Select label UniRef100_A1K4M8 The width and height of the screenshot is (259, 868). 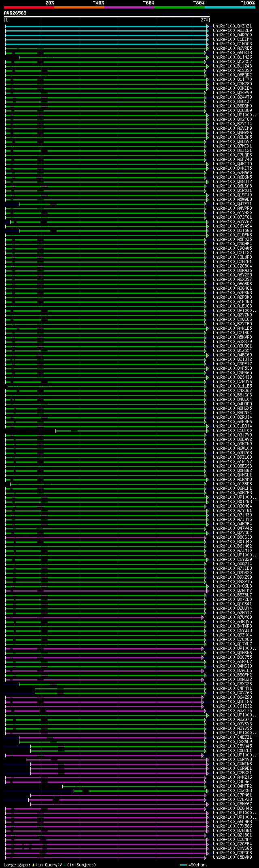pos(232,479)
